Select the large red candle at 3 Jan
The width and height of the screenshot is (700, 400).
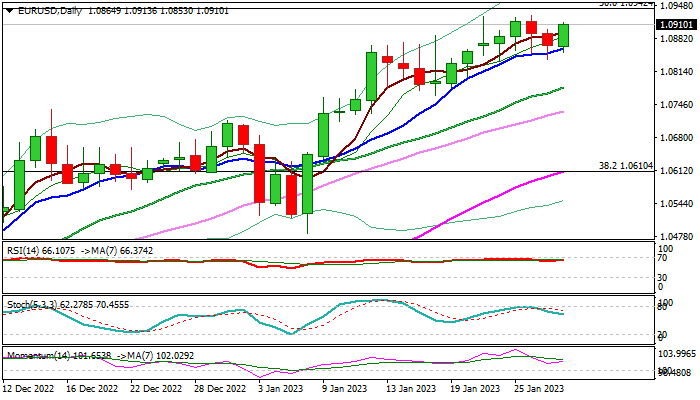tap(259, 173)
